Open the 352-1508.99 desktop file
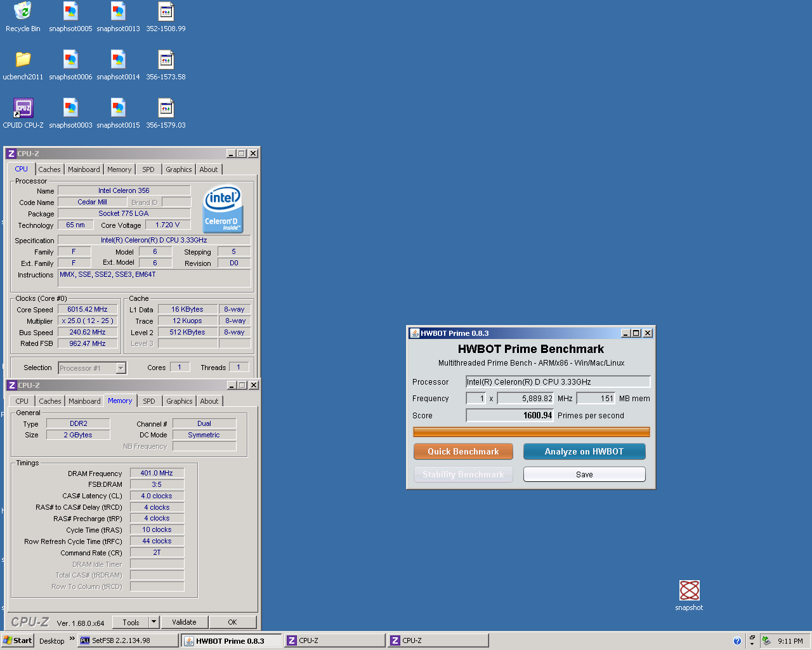 [x=166, y=17]
